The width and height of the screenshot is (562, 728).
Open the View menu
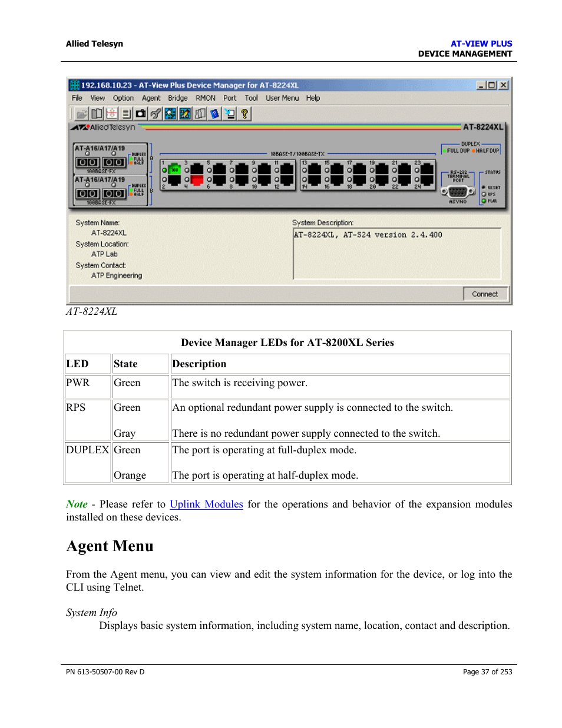coord(98,98)
